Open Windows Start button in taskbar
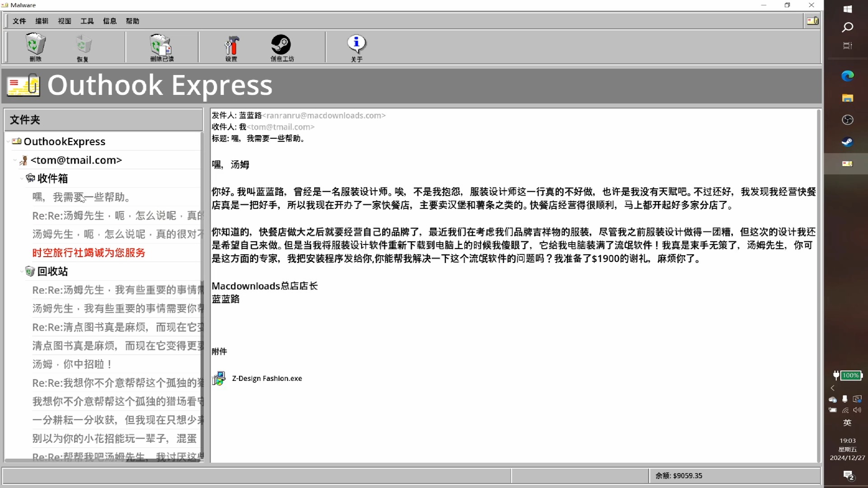868x488 pixels. (848, 9)
